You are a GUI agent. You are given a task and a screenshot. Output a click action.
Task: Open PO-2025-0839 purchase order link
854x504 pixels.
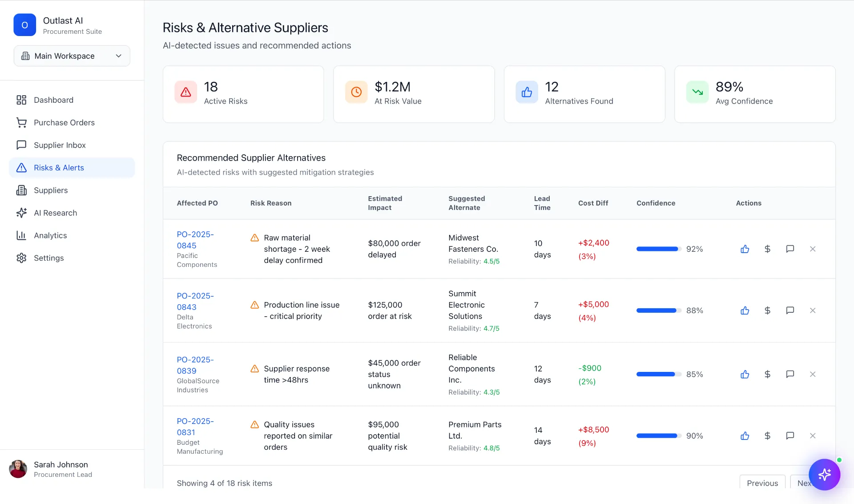tap(195, 365)
